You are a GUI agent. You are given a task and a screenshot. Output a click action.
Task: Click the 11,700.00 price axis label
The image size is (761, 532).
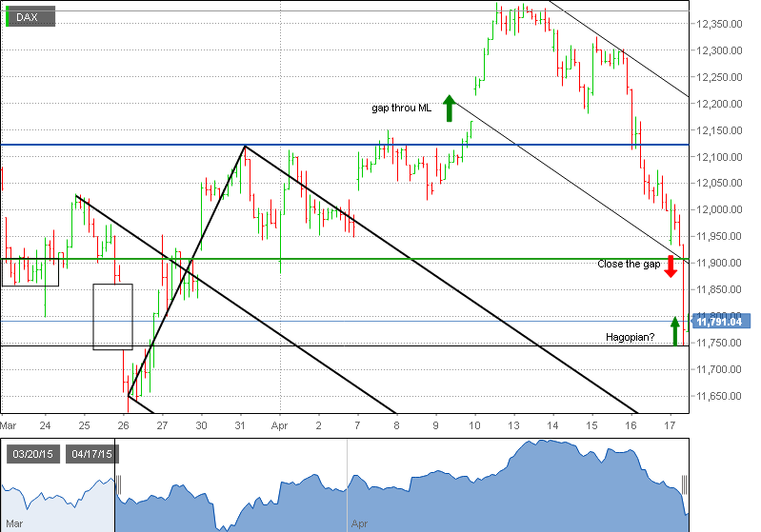(719, 369)
